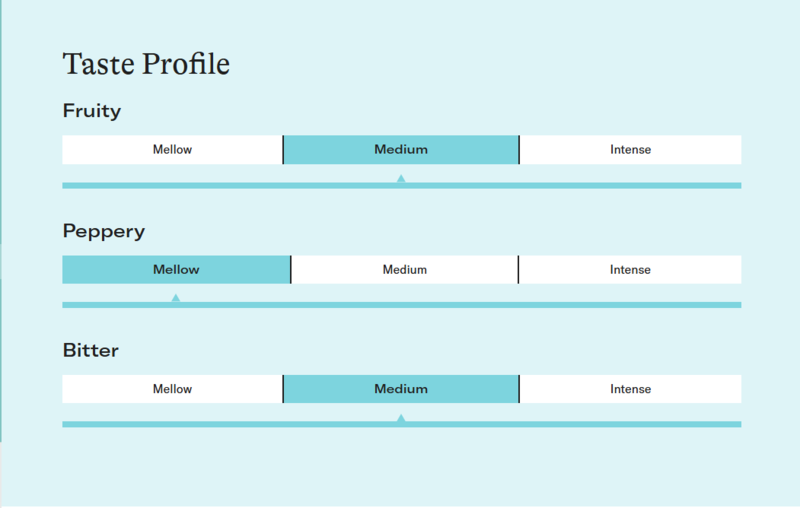Select the highlighted Medium Fruity segment
The width and height of the screenshot is (800, 508).
pos(401,150)
